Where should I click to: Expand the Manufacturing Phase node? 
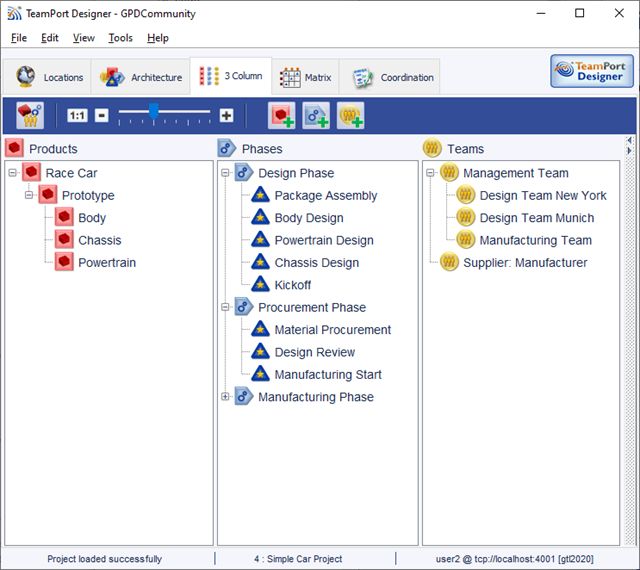coord(225,396)
